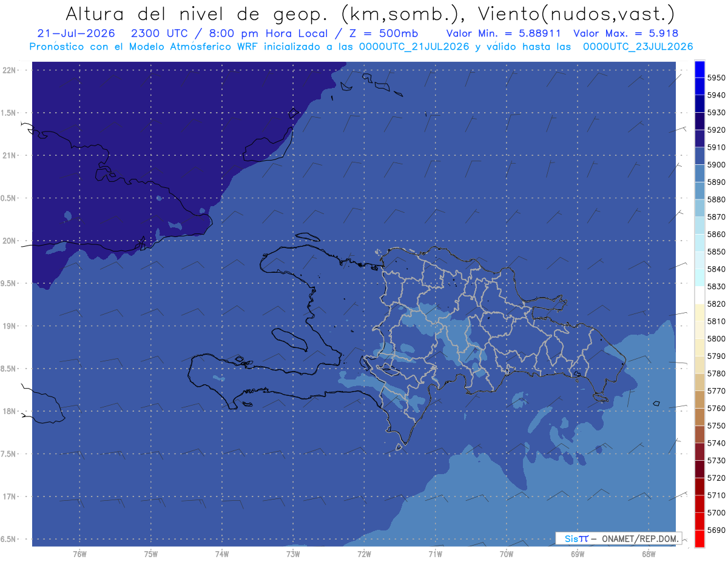Click the 'Valor Min. = 5.88911' text
Image resolution: width=728 pixels, height=562 pixels.
(x=503, y=33)
